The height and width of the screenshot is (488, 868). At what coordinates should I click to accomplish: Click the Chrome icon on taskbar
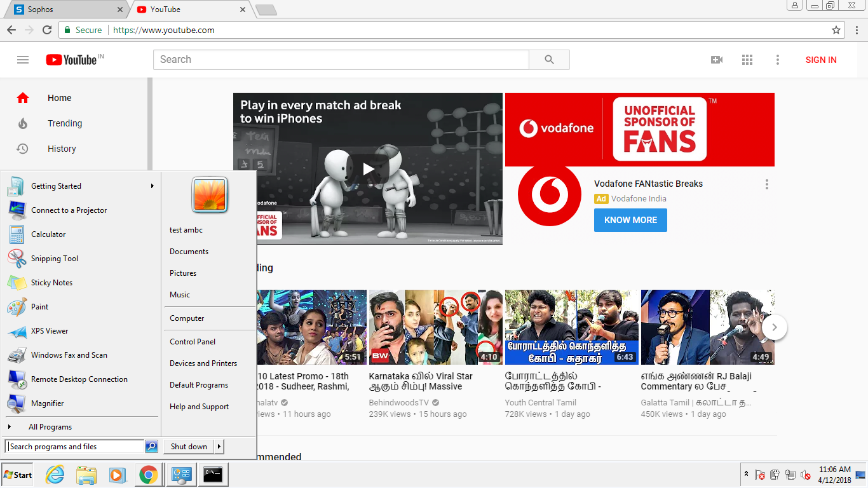(148, 475)
